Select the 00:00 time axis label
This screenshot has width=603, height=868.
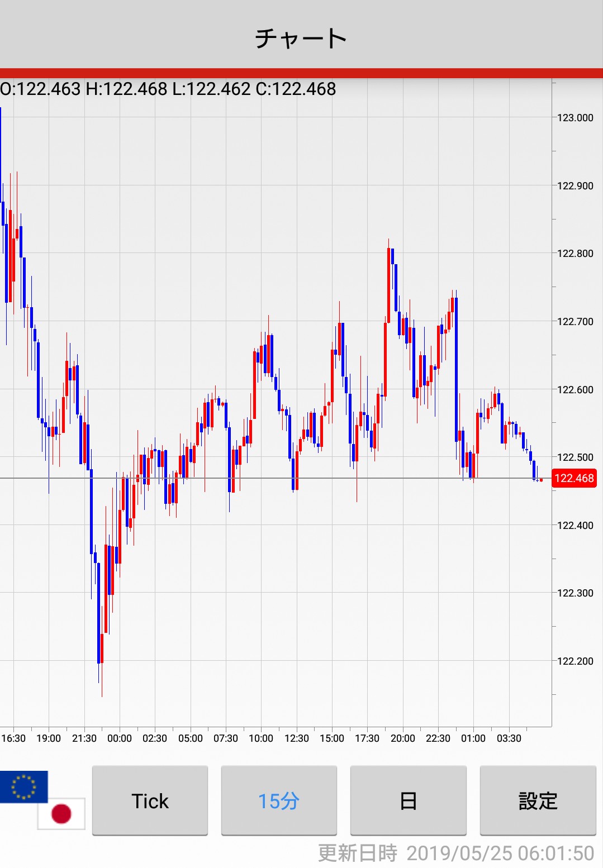click(x=120, y=738)
